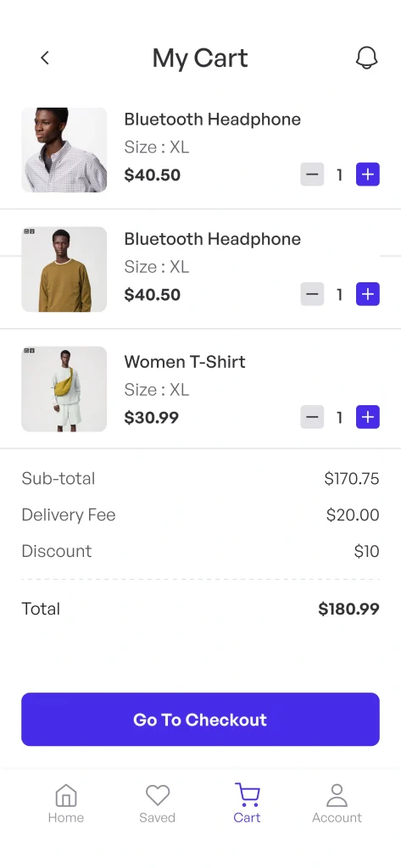This screenshot has height=868, width=401.
Task: Decrease Women T-Shirt quantity with minus
Action: click(312, 417)
